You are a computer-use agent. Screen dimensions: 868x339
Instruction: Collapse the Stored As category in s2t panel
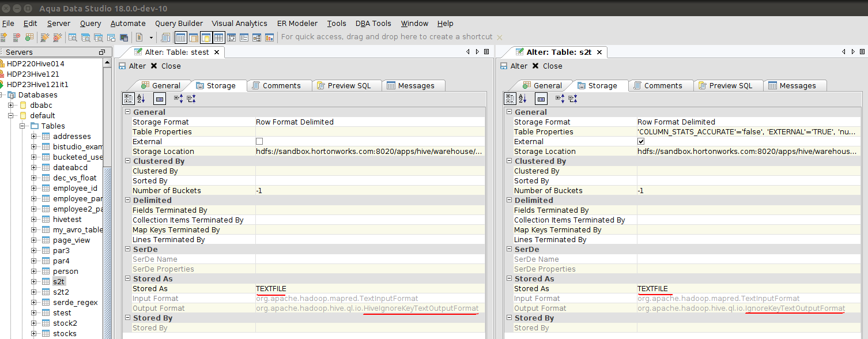point(509,278)
